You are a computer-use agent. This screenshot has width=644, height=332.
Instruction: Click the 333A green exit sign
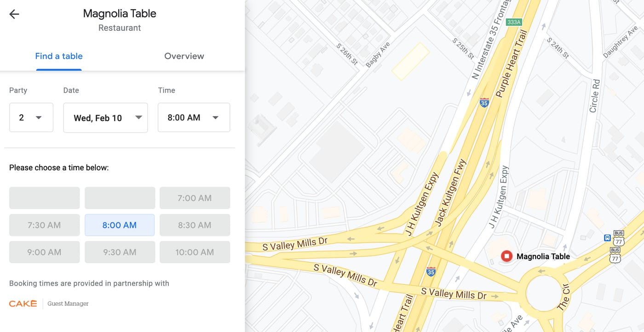tap(514, 22)
